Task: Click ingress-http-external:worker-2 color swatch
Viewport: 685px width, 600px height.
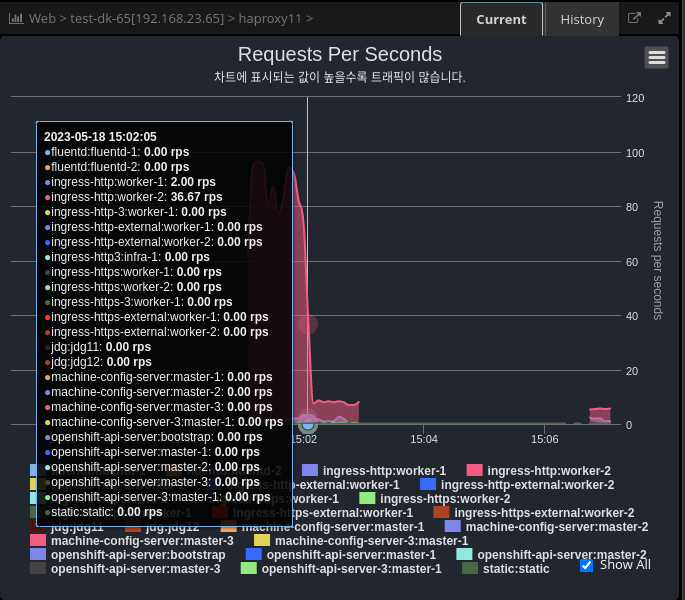Action: click(428, 484)
